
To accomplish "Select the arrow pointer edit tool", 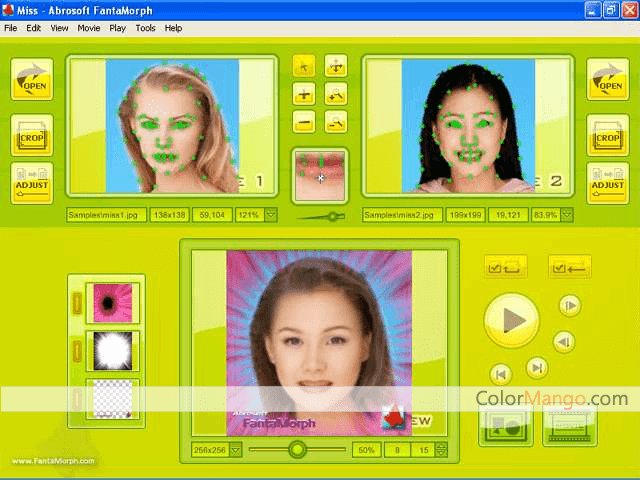I will tap(305, 66).
